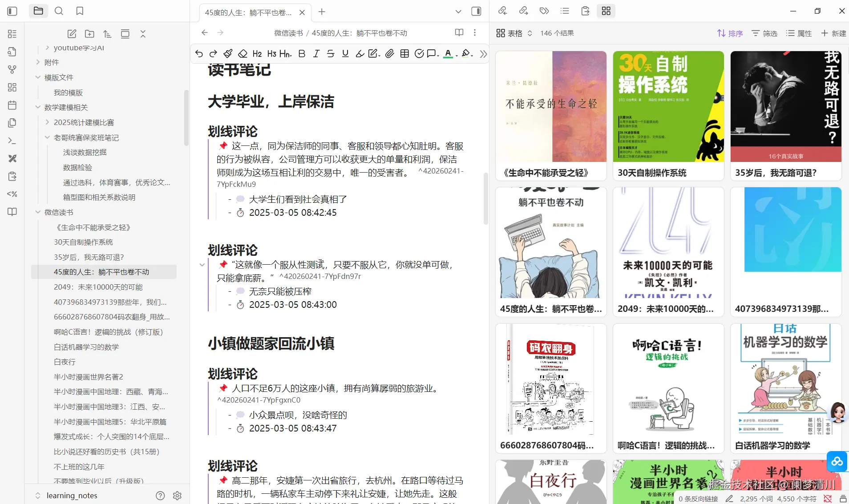Select the format painter brush tool

[228, 54]
